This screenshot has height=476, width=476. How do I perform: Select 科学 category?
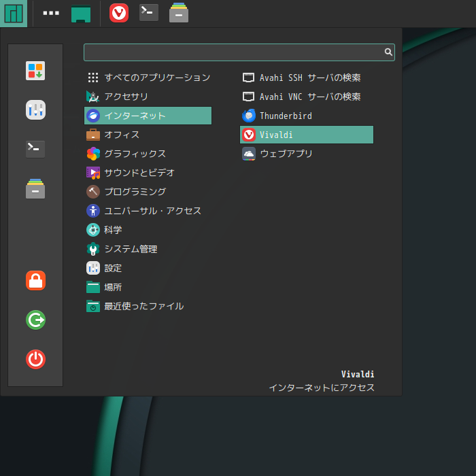[148, 230]
